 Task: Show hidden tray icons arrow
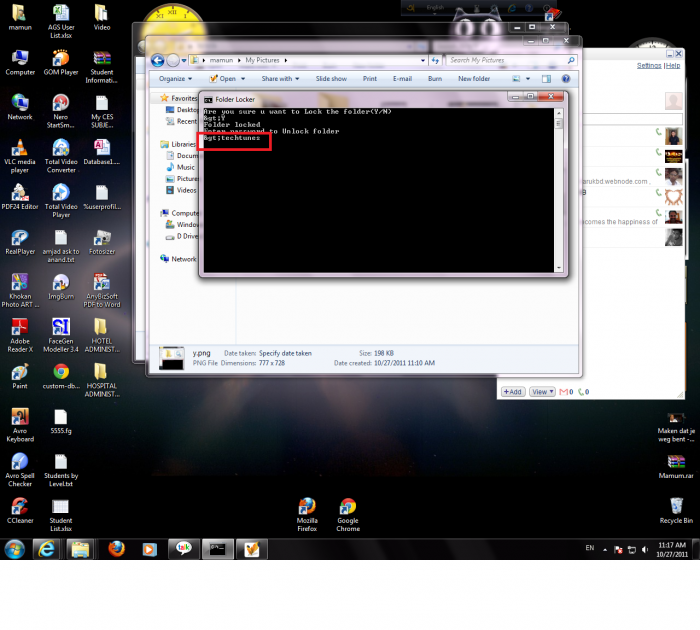pyautogui.click(x=605, y=550)
